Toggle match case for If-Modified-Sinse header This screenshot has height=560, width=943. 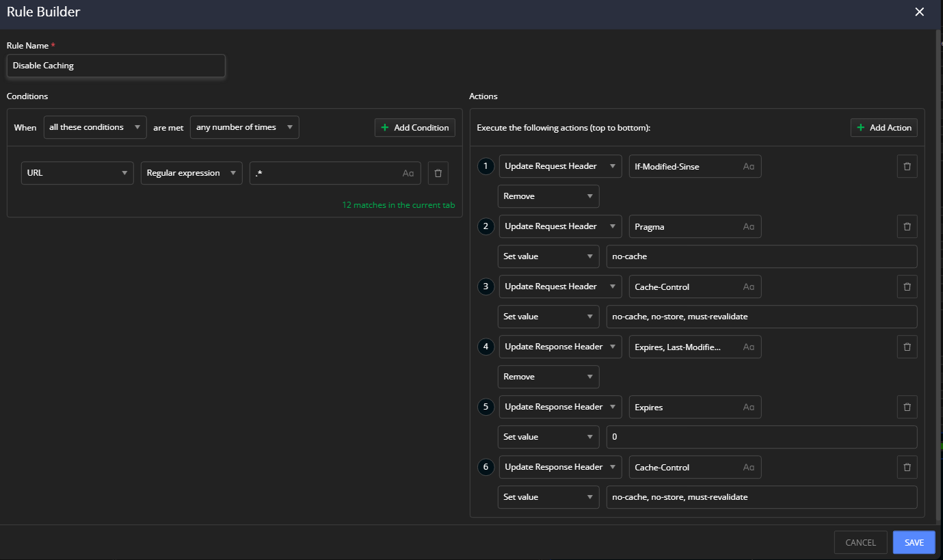pos(749,167)
